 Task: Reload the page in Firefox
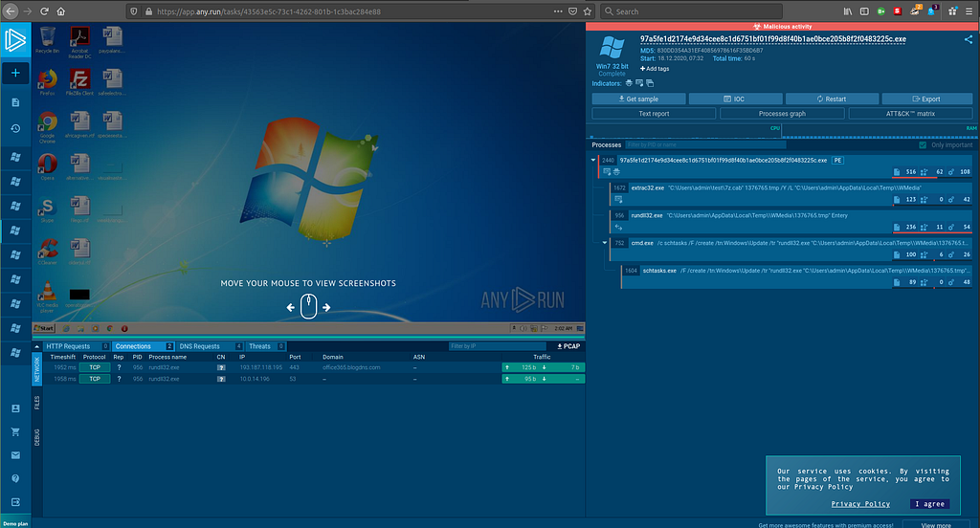click(44, 11)
